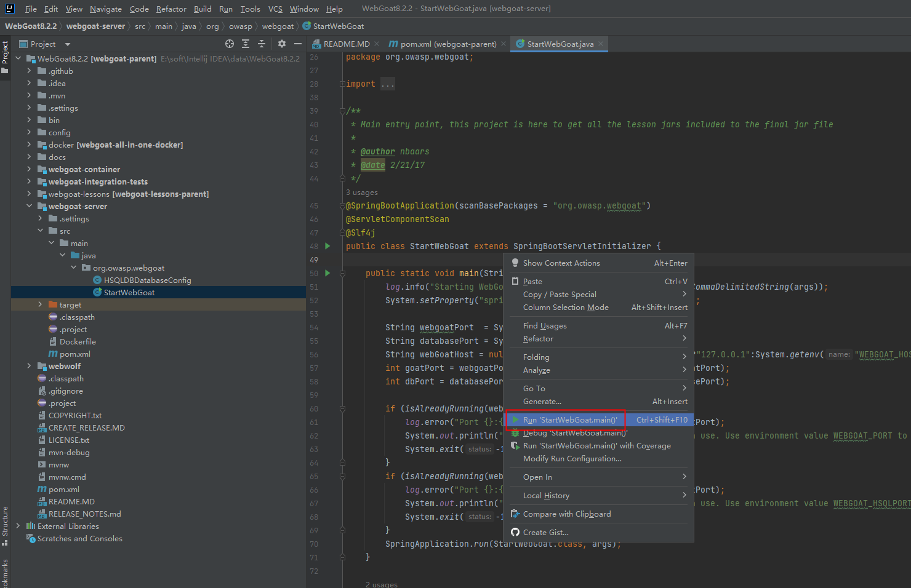Select RELEASE_NOTES.md in project tree
The height and width of the screenshot is (588, 911).
84,514
